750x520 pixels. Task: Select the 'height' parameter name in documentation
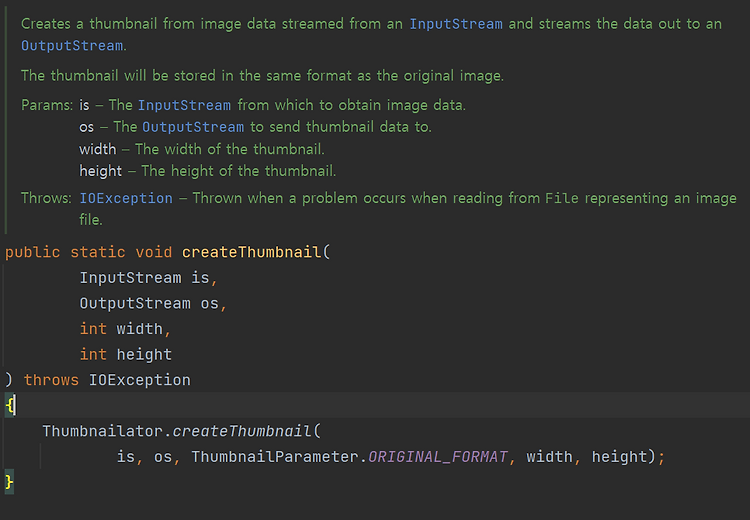100,171
